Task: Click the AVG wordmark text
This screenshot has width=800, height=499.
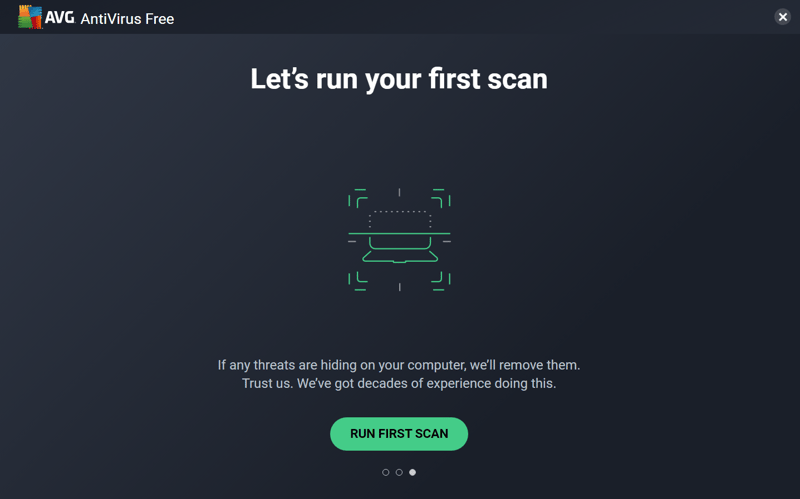Action: point(60,17)
